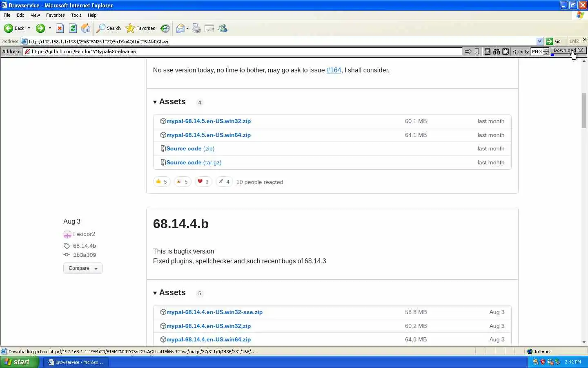588x368 pixels.
Task: Expand the Mail icon dropdown arrow
Action: [x=187, y=28]
